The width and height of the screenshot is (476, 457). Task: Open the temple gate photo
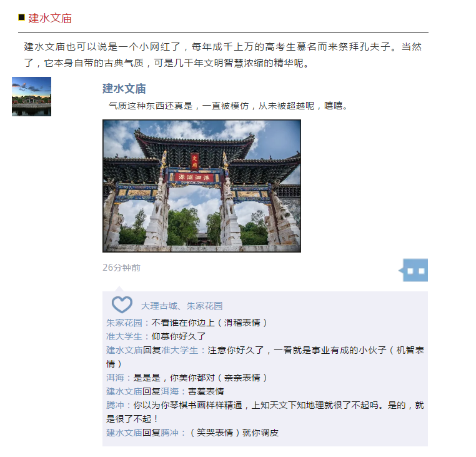pyautogui.click(x=202, y=186)
